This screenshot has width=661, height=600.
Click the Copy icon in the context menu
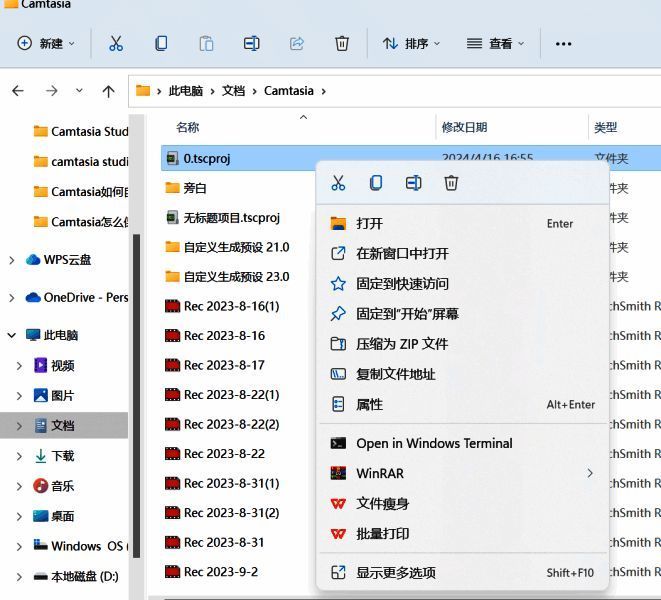point(376,183)
